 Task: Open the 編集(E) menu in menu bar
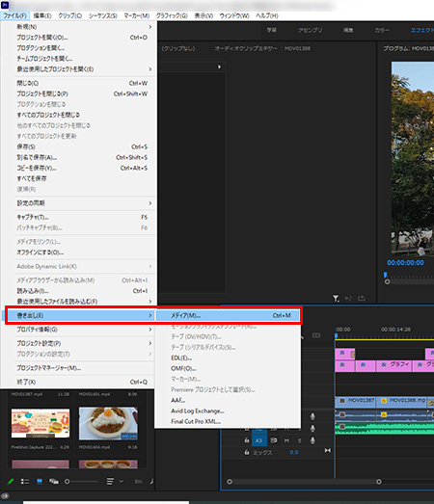click(42, 15)
